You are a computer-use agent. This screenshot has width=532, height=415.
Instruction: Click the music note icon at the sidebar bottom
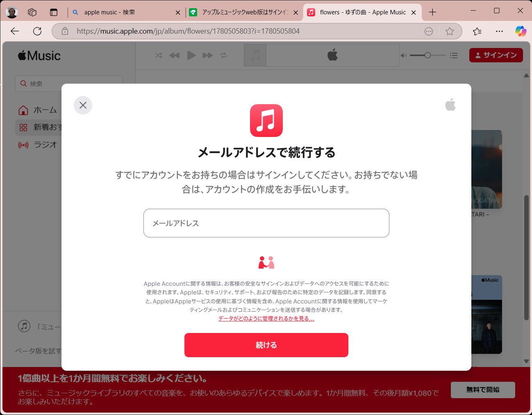pyautogui.click(x=24, y=326)
